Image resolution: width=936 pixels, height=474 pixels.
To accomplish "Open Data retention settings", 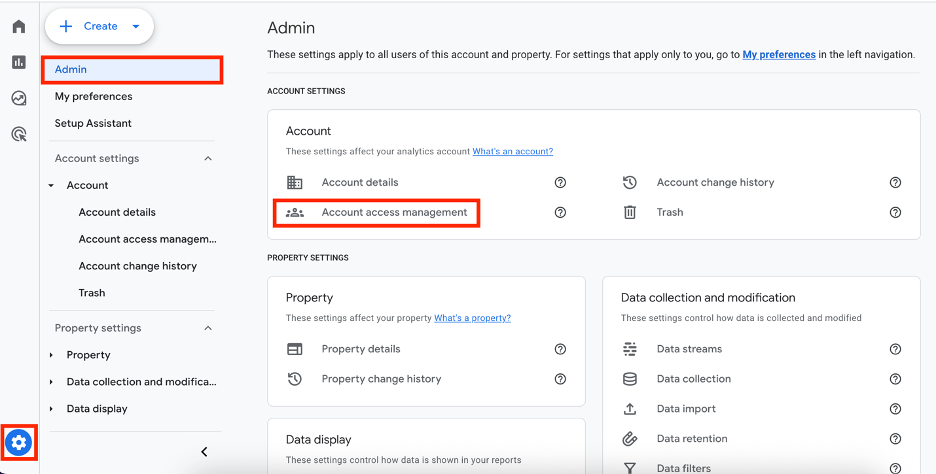I will (692, 439).
